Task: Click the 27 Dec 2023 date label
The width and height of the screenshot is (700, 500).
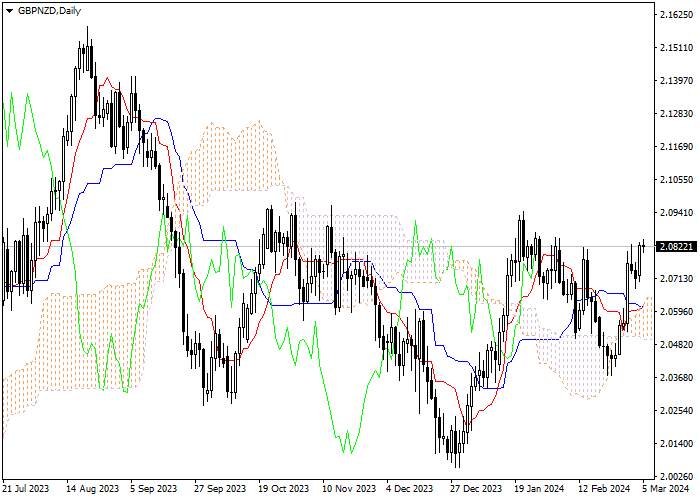Action: pyautogui.click(x=476, y=489)
